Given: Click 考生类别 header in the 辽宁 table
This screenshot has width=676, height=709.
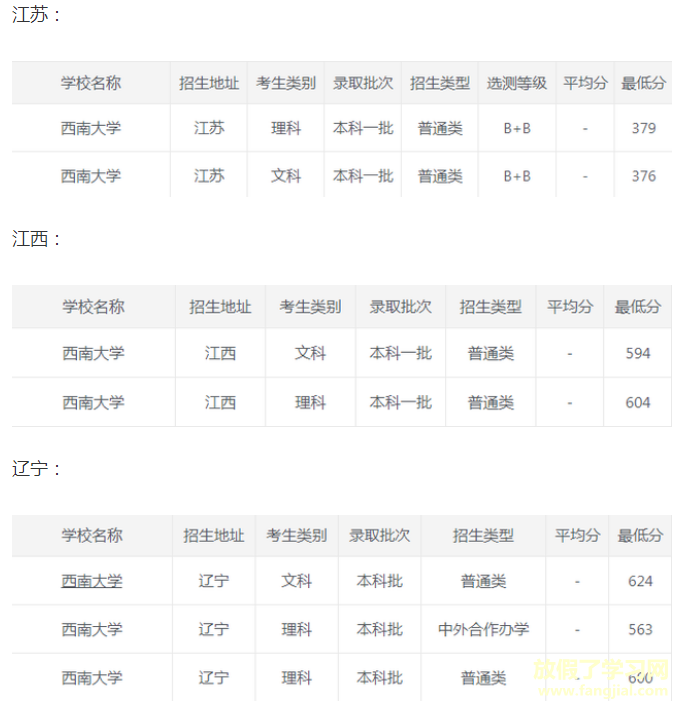Looking at the screenshot, I should pyautogui.click(x=297, y=535).
